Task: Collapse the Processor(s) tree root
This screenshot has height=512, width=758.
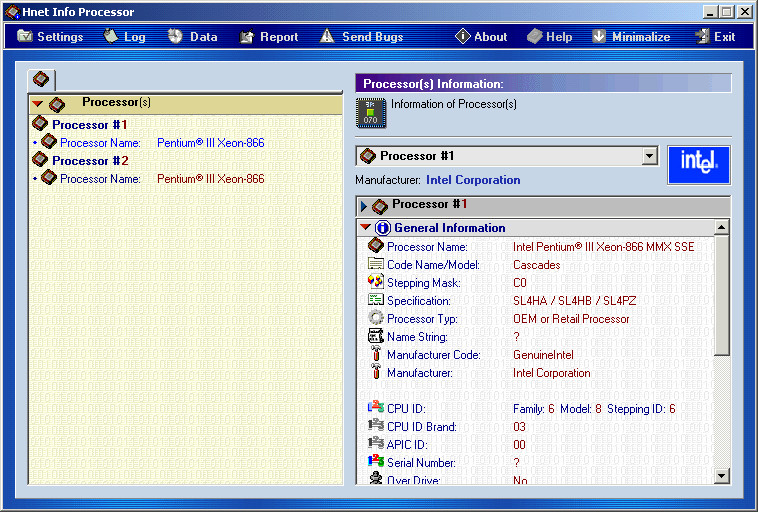Action: [37, 103]
